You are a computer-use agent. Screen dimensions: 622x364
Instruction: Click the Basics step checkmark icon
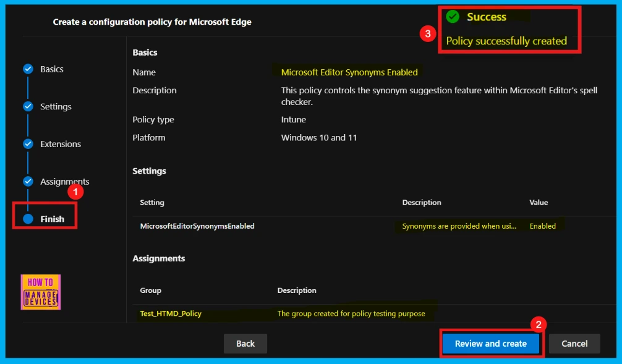coord(28,69)
